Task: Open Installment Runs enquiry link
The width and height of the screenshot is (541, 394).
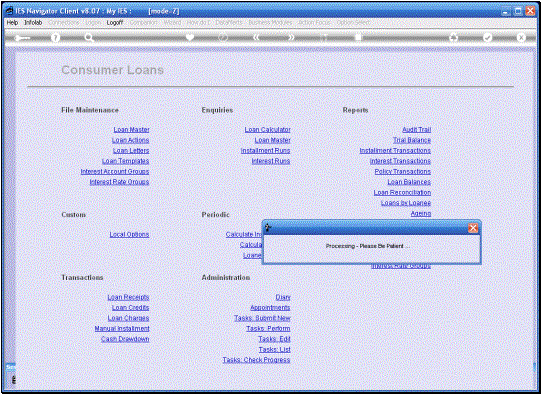Action: (266, 151)
